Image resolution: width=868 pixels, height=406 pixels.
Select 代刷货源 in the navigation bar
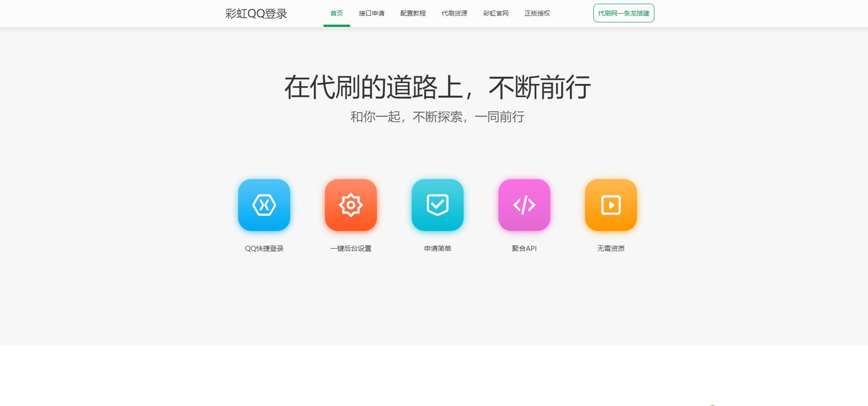point(455,13)
